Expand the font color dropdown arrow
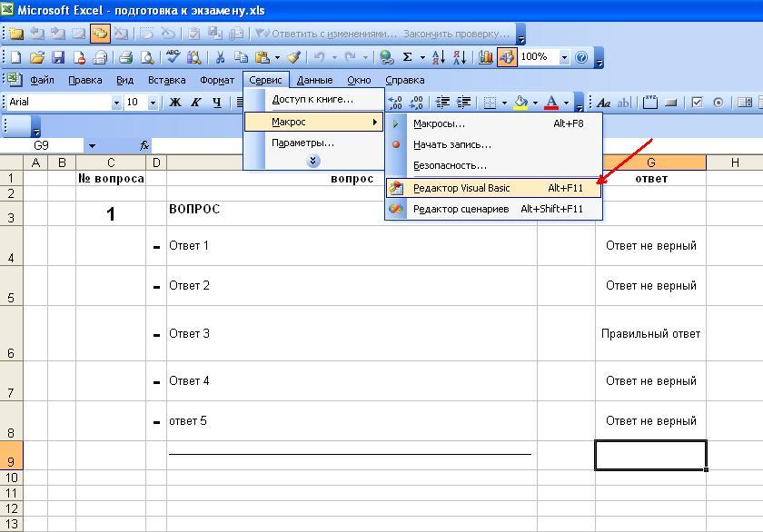This screenshot has height=532, width=763. pos(566,102)
